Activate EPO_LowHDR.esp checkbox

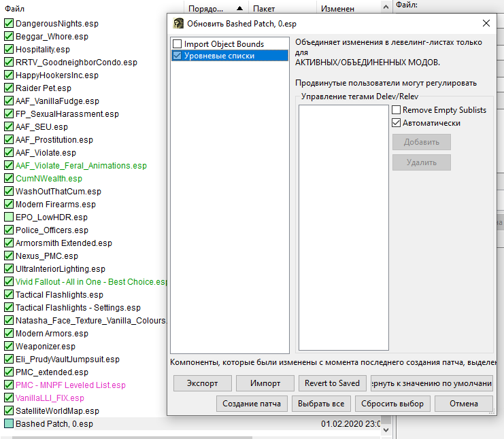[9, 217]
